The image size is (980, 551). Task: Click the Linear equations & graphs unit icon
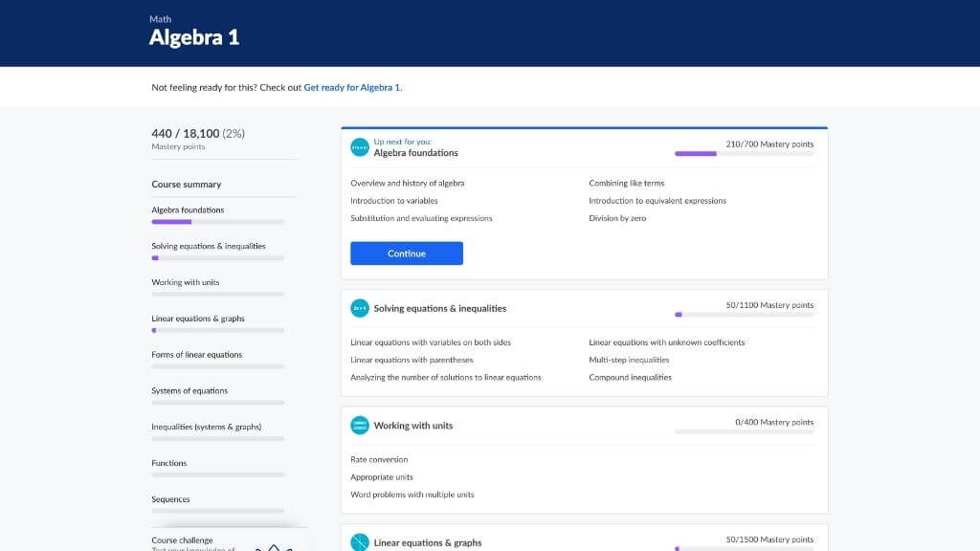pyautogui.click(x=360, y=542)
